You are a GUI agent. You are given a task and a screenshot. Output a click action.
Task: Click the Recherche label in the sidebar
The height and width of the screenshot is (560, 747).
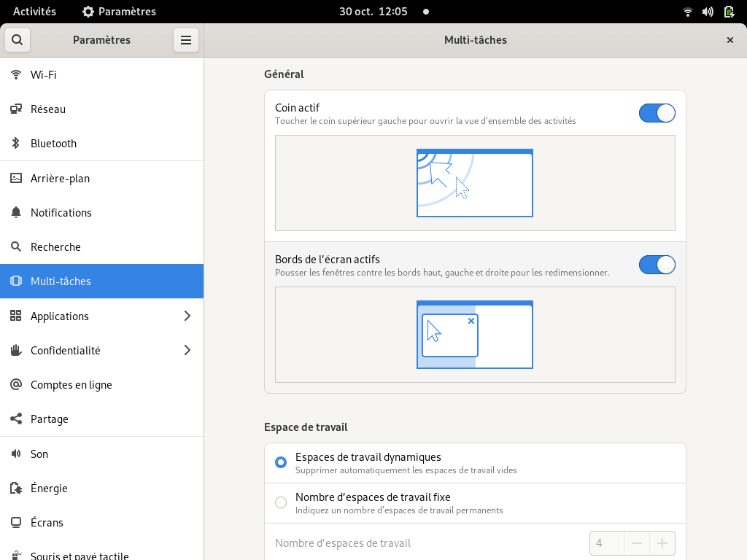tap(55, 246)
